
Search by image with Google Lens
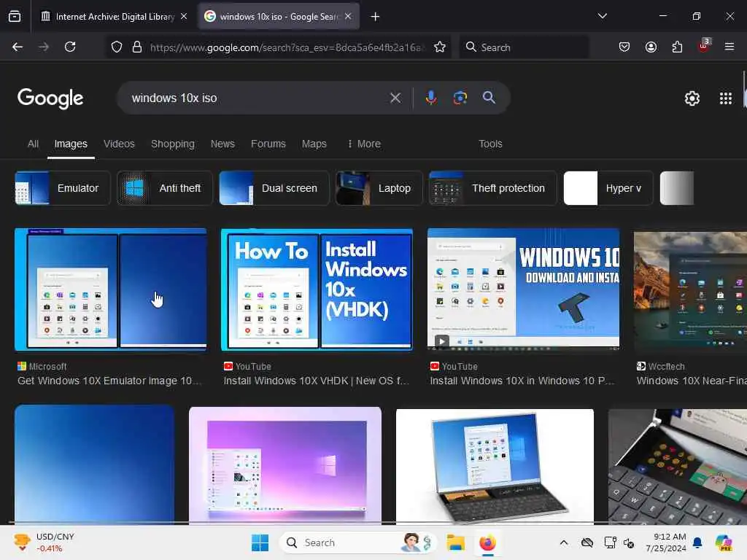point(460,98)
